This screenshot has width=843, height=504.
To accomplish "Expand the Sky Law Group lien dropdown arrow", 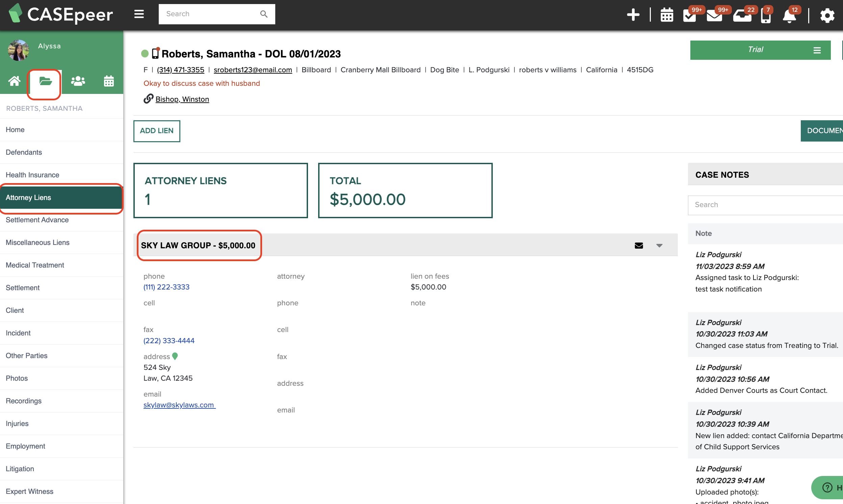I will (659, 246).
